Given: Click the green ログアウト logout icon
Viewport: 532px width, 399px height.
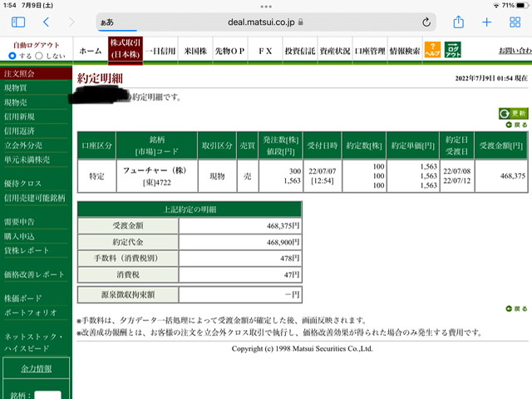Looking at the screenshot, I should coord(452,50).
